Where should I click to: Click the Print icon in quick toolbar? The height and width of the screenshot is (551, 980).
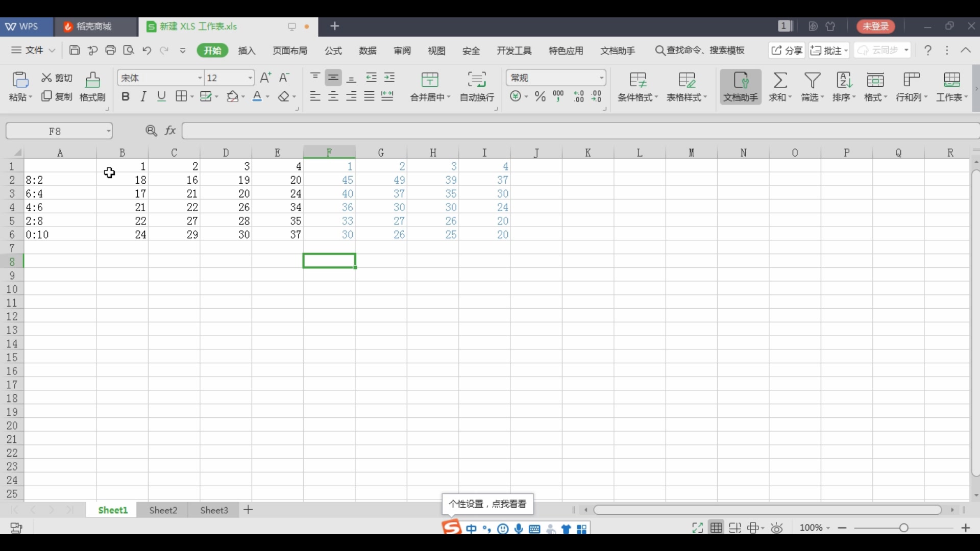pos(110,50)
